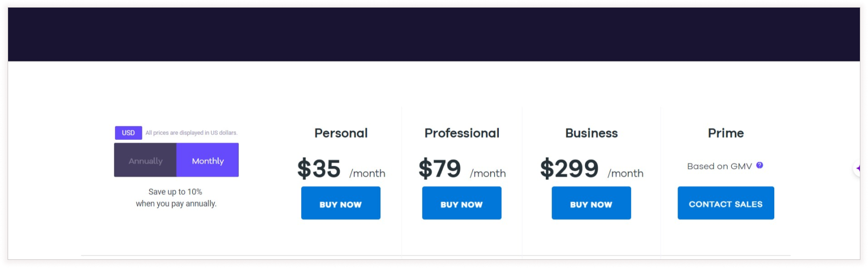
Task: Click the $79 per month price
Action: point(440,169)
